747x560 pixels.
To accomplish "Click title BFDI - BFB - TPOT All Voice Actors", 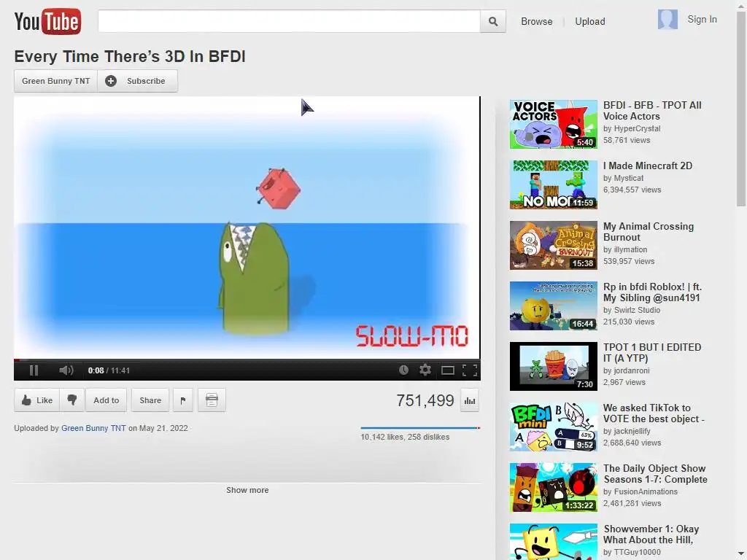I will pos(652,111).
